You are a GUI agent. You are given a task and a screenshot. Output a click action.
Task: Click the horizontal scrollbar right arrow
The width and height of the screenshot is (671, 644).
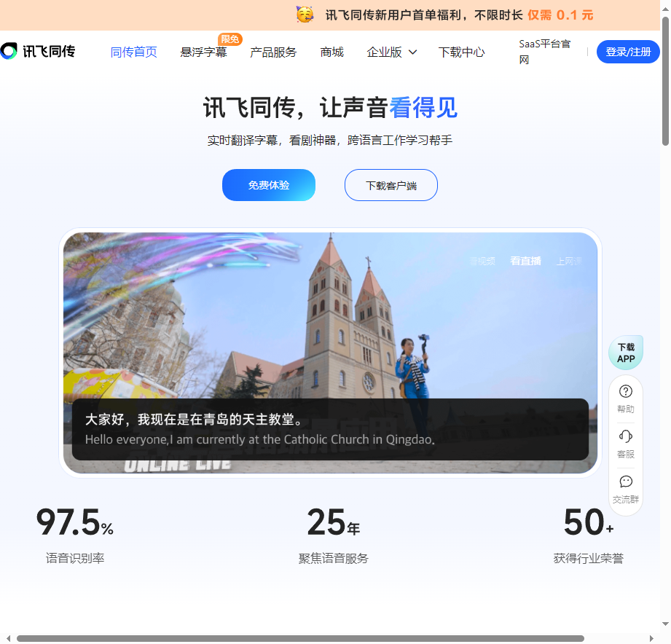coord(651,638)
